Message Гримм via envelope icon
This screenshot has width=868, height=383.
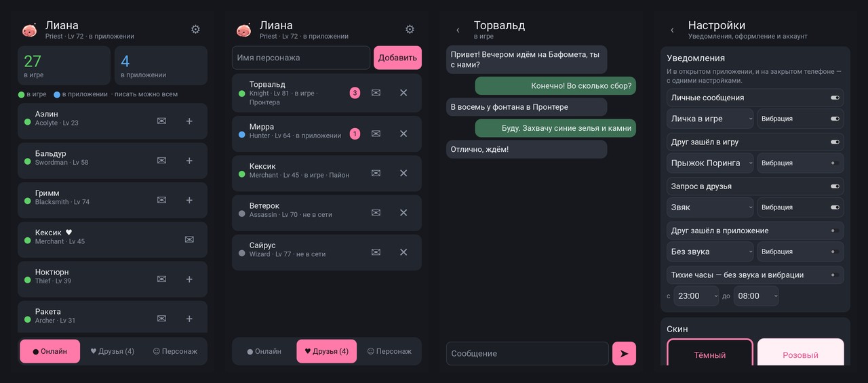(161, 200)
